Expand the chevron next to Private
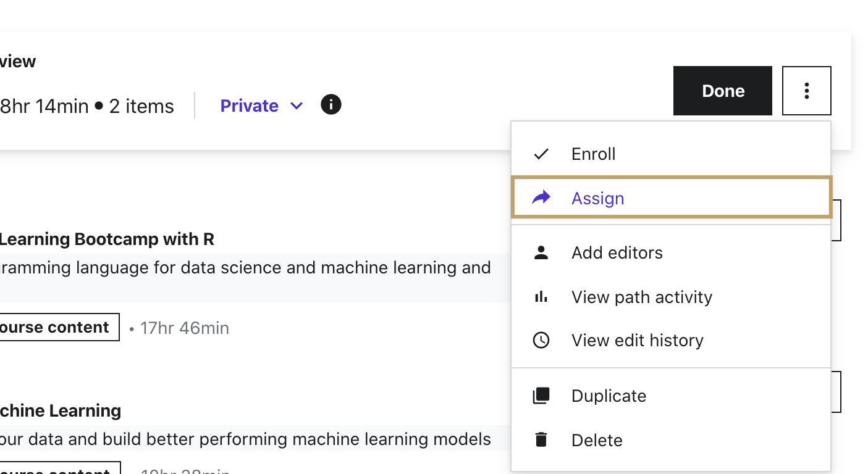The height and width of the screenshot is (474, 868). [x=297, y=106]
